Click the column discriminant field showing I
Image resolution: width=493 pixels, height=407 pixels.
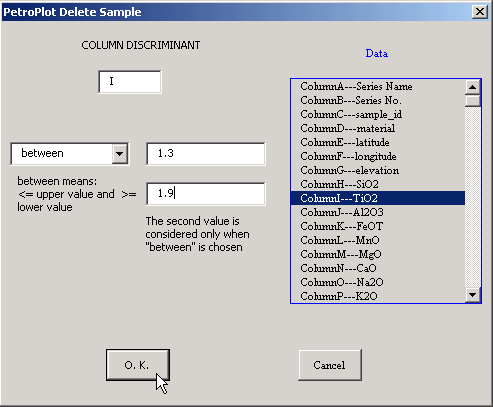point(130,82)
